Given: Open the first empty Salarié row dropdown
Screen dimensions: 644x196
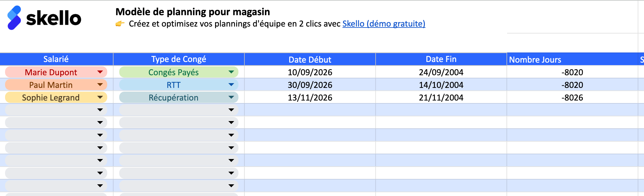Looking at the screenshot, I should pos(100,110).
